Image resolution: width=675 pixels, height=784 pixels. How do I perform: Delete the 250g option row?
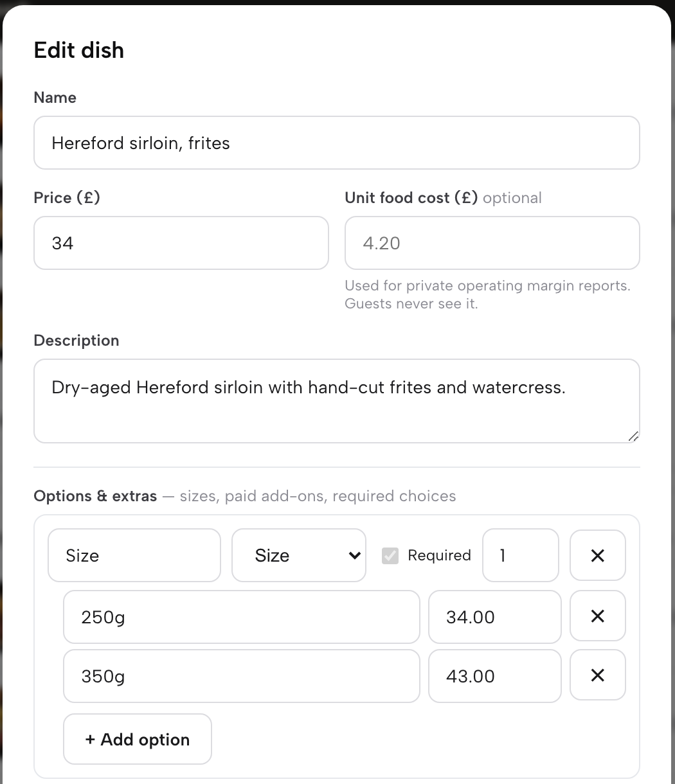[597, 616]
